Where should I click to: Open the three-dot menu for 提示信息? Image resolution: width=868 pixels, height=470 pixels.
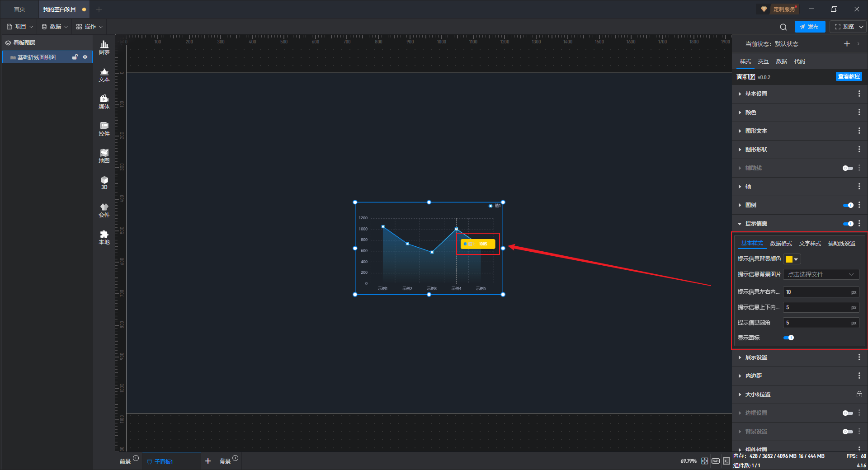(x=859, y=224)
